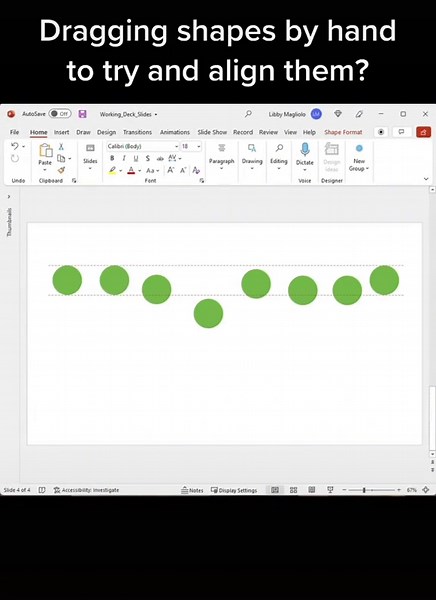The height and width of the screenshot is (600, 436).
Task: Click Clear All Formatting icon
Action: [196, 170]
